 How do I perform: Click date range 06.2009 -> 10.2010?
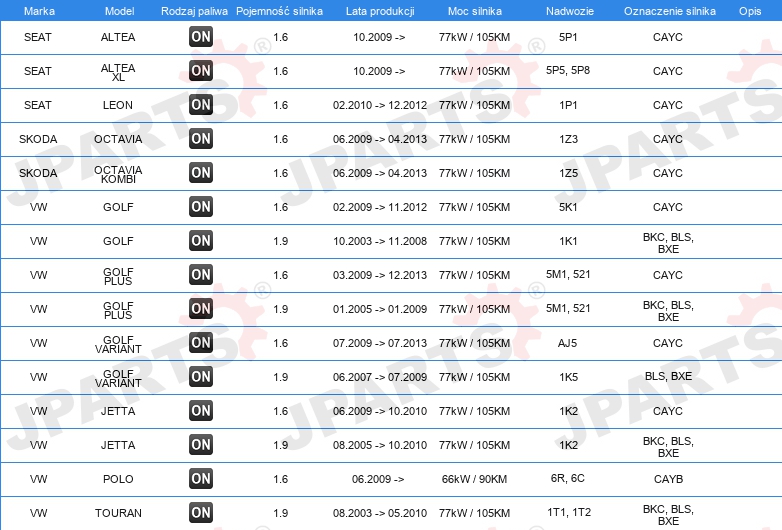(380, 411)
